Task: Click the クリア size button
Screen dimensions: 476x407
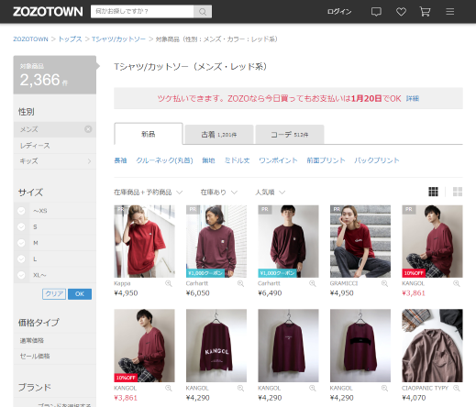Action: pos(54,294)
